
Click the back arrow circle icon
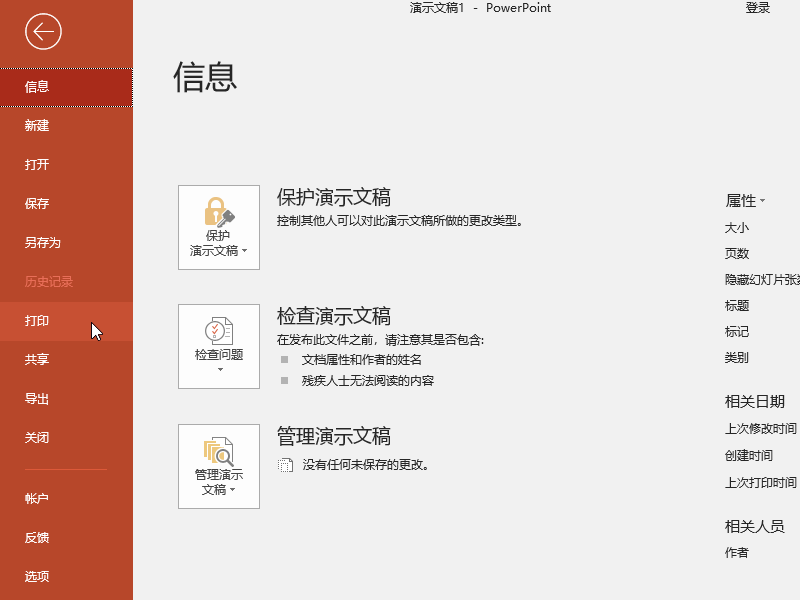click(43, 32)
